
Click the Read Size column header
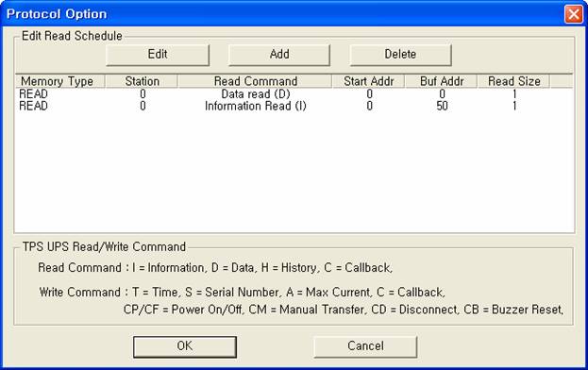[513, 81]
